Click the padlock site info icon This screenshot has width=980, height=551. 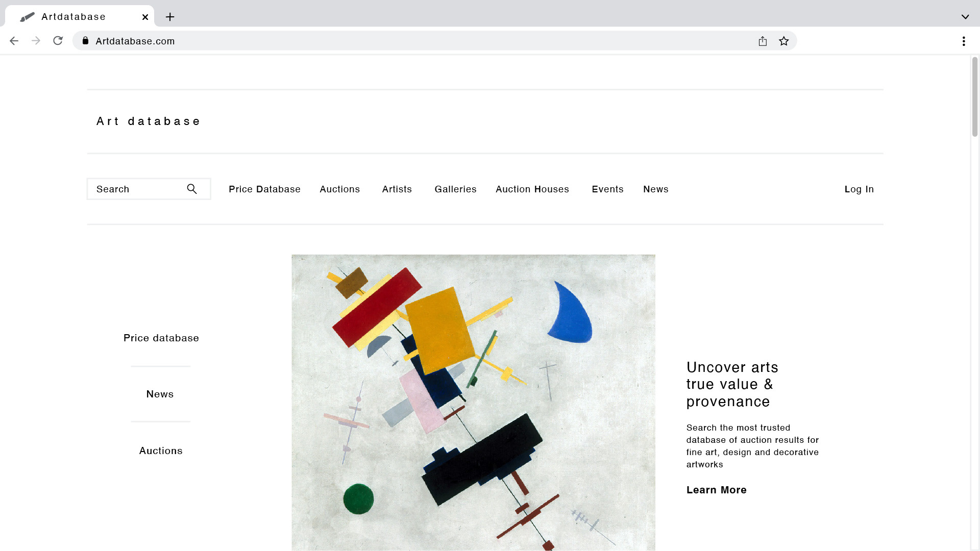pyautogui.click(x=86, y=41)
